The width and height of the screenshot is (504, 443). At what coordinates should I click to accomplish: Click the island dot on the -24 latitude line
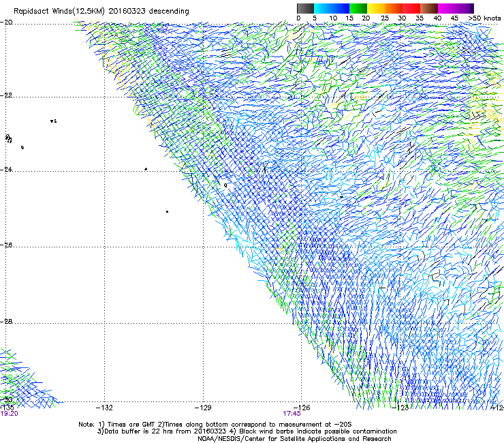pyautogui.click(x=146, y=169)
